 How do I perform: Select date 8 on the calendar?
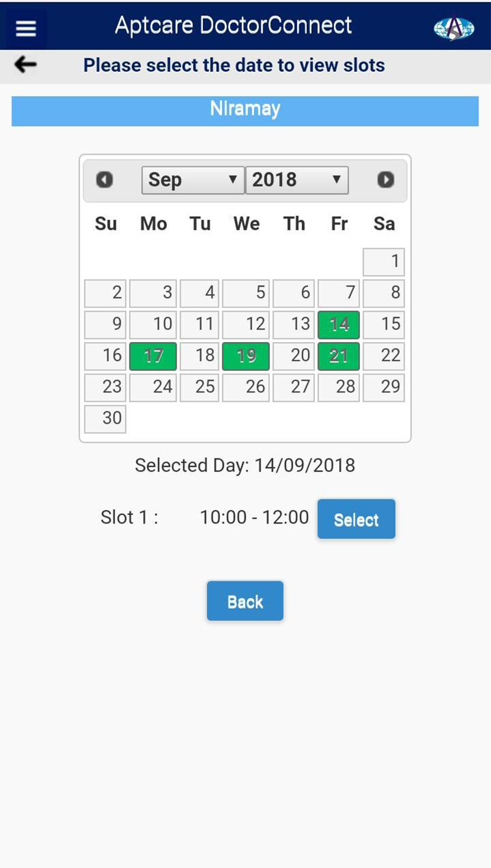[x=384, y=293]
